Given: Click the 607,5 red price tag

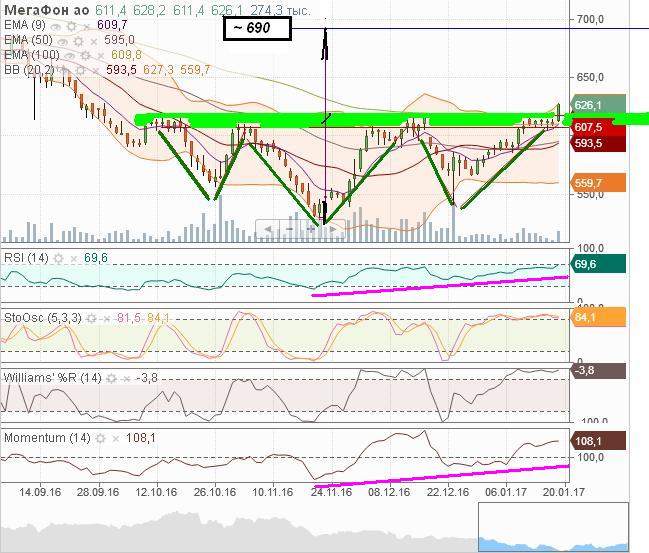Looking at the screenshot, I should 598,127.
